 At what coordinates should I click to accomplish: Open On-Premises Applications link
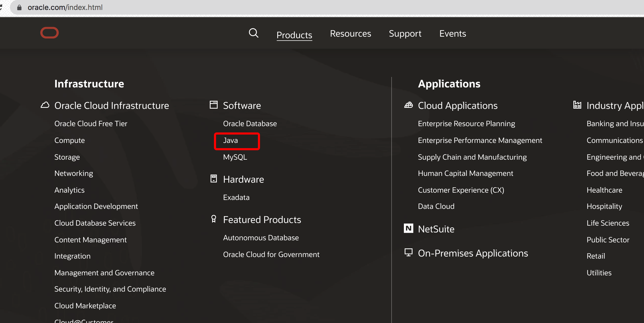[x=473, y=253]
